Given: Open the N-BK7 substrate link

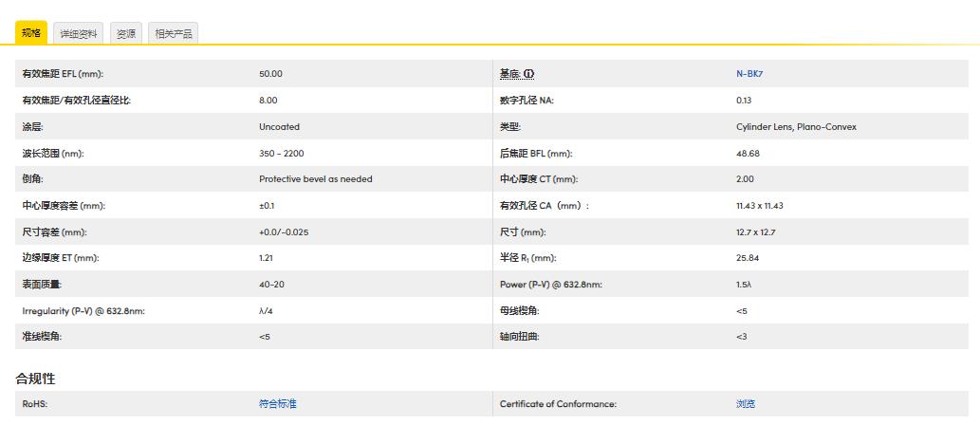Looking at the screenshot, I should click(x=749, y=74).
